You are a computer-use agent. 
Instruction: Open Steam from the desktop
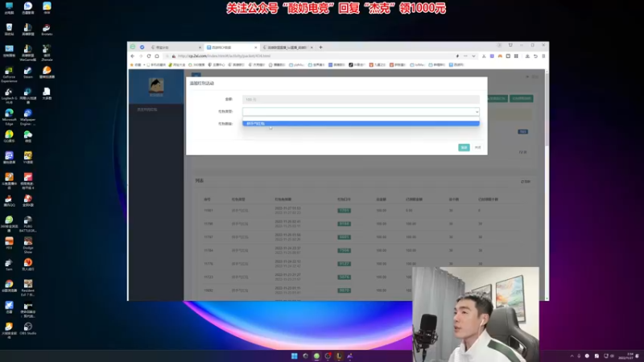tap(28, 72)
